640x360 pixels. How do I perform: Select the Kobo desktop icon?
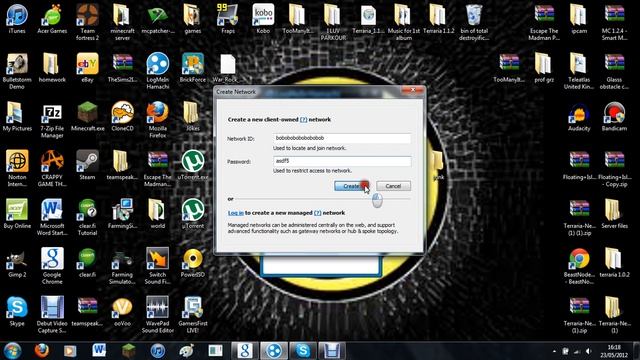(263, 19)
